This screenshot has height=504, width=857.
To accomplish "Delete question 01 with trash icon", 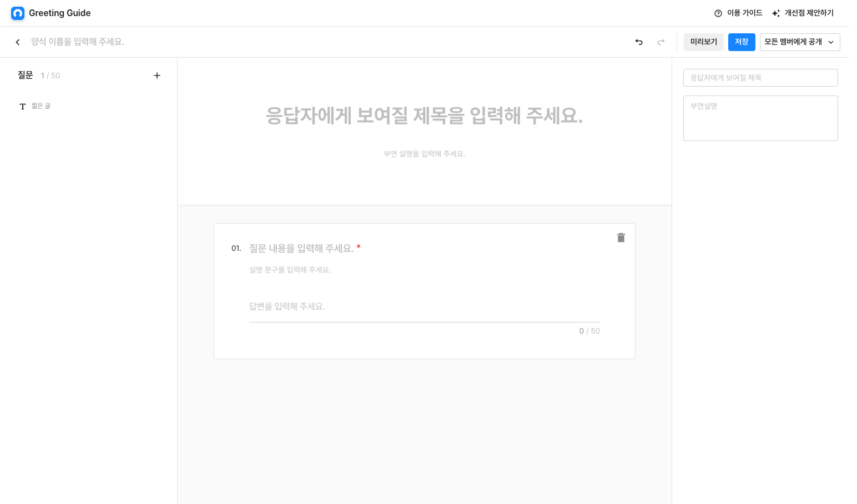I will coord(621,238).
